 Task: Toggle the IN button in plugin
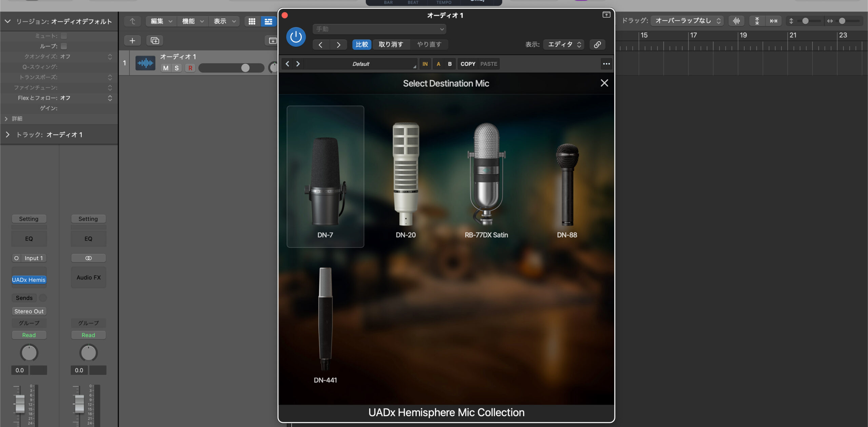pos(425,64)
